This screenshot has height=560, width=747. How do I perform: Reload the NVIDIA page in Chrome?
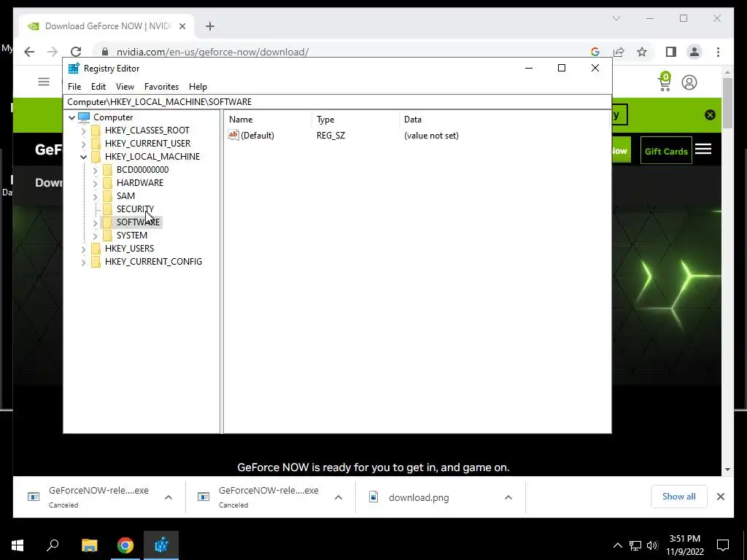point(76,52)
